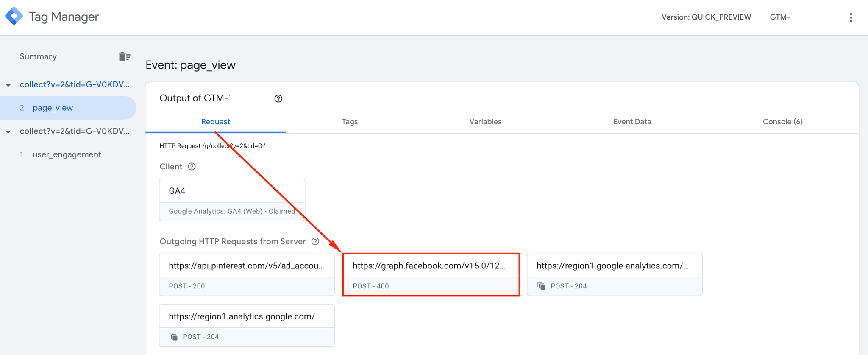868x355 pixels.
Task: Collapse the second collect?v=2 request group
Action: click(8, 132)
